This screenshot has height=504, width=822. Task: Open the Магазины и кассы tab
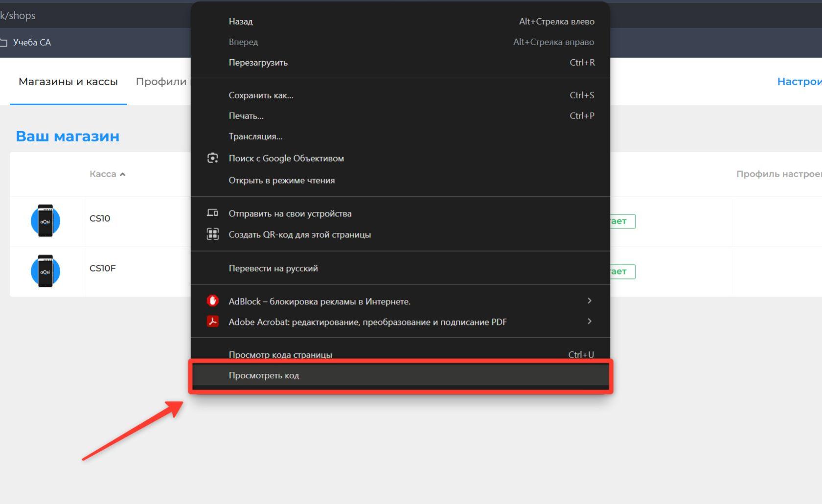[68, 82]
